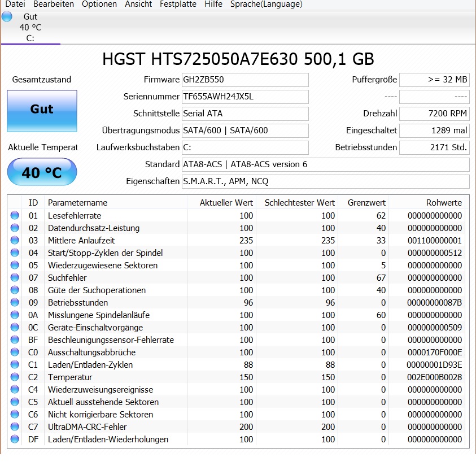
Task: Click raw value 002E000B0028
Action: coord(434,377)
